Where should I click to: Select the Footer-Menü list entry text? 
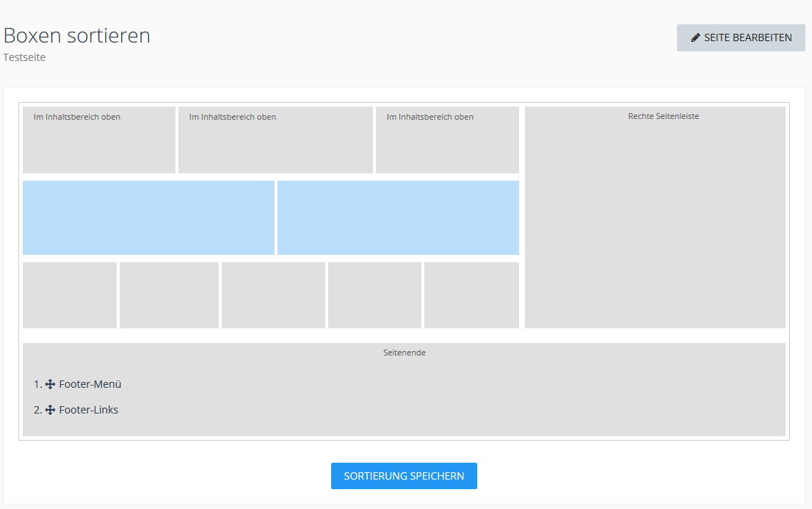click(90, 384)
